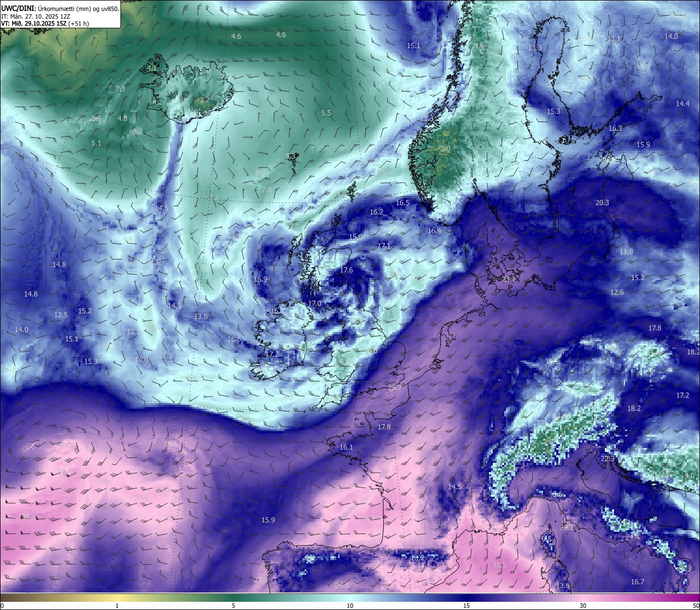700x610 pixels.
Task: Click the value '25.7' on the map
Action: point(395,387)
